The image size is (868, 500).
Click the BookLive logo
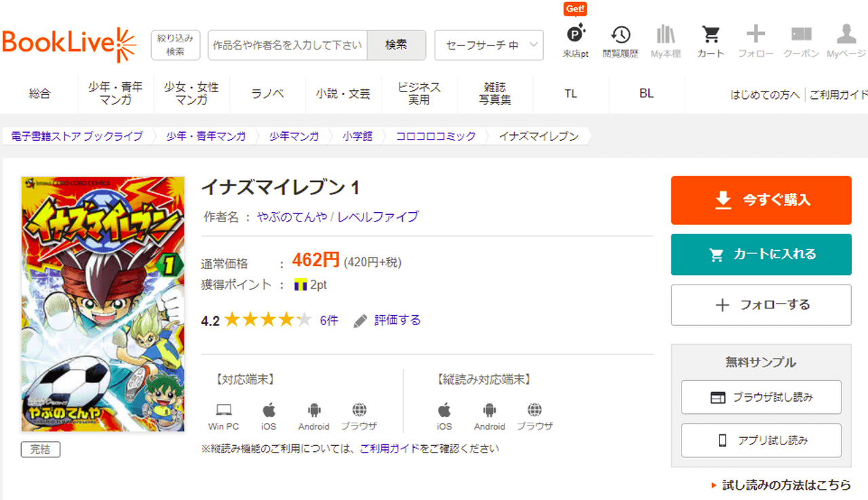[69, 44]
